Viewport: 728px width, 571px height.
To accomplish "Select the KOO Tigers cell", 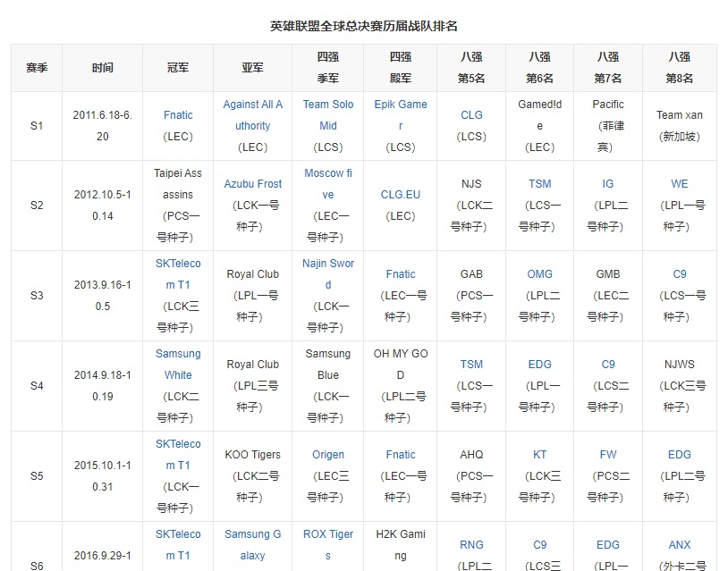I will point(252,476).
